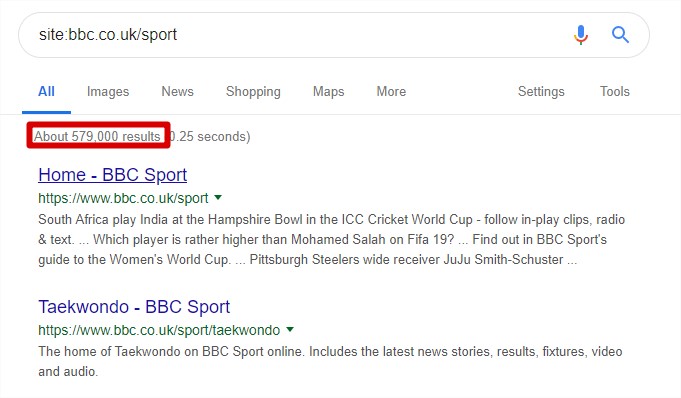681x398 pixels.
Task: Select the All results tab
Action: click(x=46, y=92)
